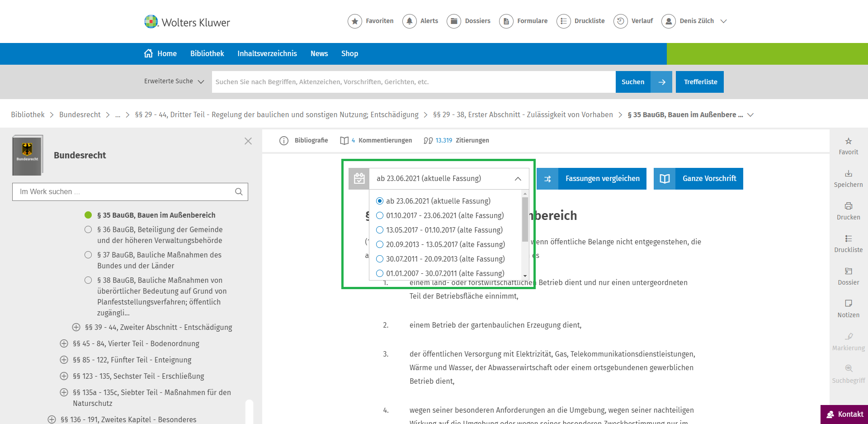
Task: Open Inhaltsverzeichnis in navigation bar
Action: (267, 54)
